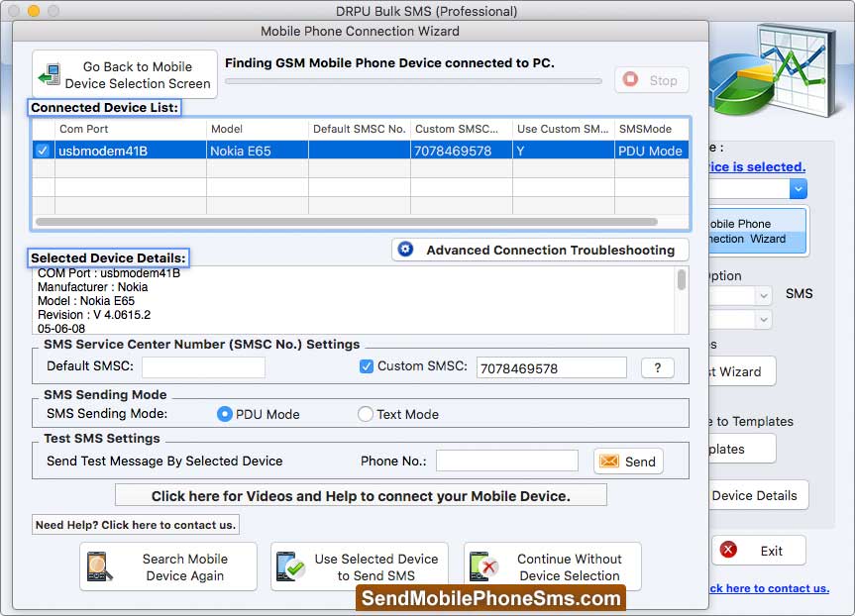Click the device details vertical scrollbar
Viewport: 855px width, 616px height.
682,279
